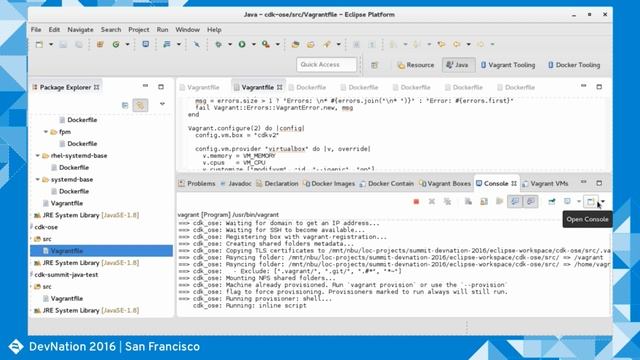Open the Package Explorer view menu
This screenshot has height=360, width=640.
click(162, 104)
